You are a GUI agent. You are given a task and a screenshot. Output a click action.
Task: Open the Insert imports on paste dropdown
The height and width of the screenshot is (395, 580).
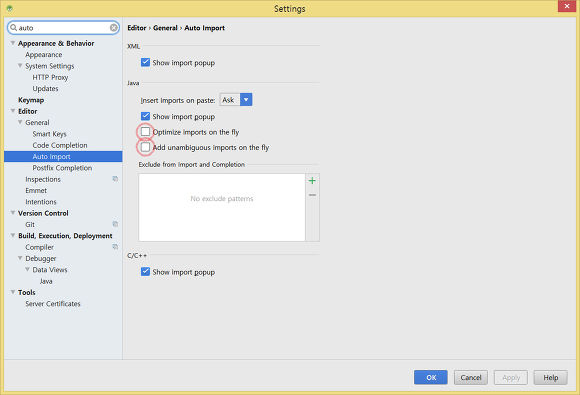[x=246, y=99]
